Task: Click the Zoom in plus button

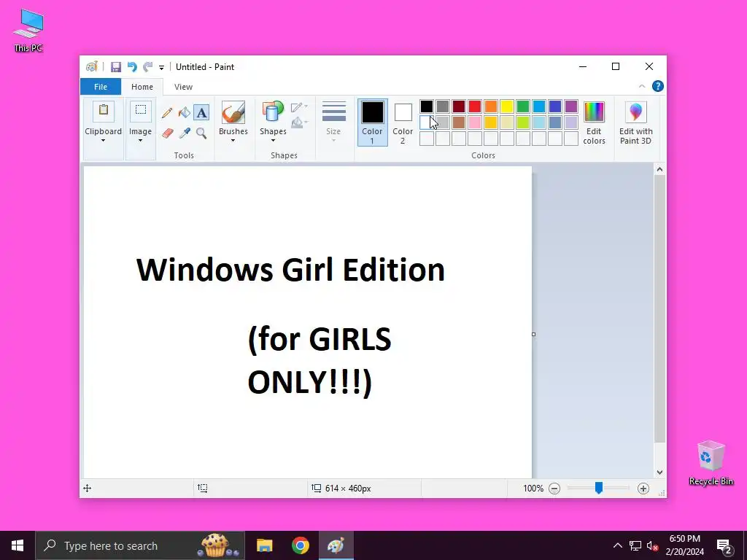Action: coord(643,488)
